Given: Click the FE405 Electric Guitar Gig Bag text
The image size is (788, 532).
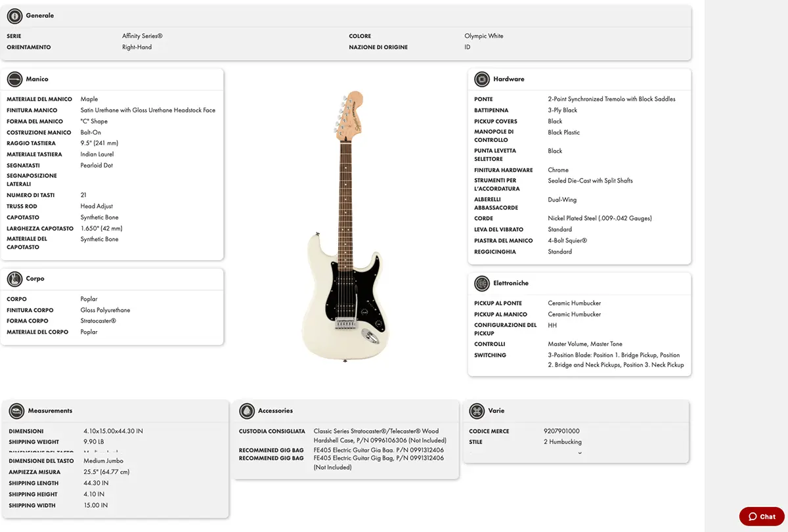Looking at the screenshot, I should click(x=379, y=458).
